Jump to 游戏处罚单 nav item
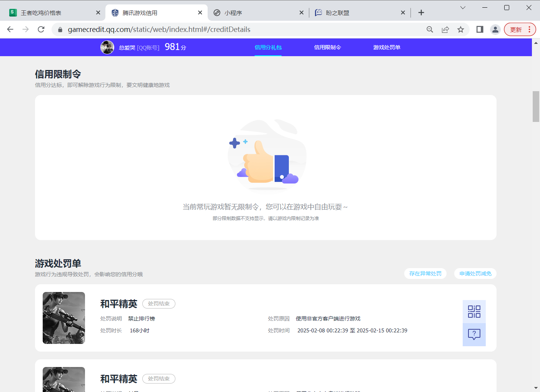 [387, 47]
